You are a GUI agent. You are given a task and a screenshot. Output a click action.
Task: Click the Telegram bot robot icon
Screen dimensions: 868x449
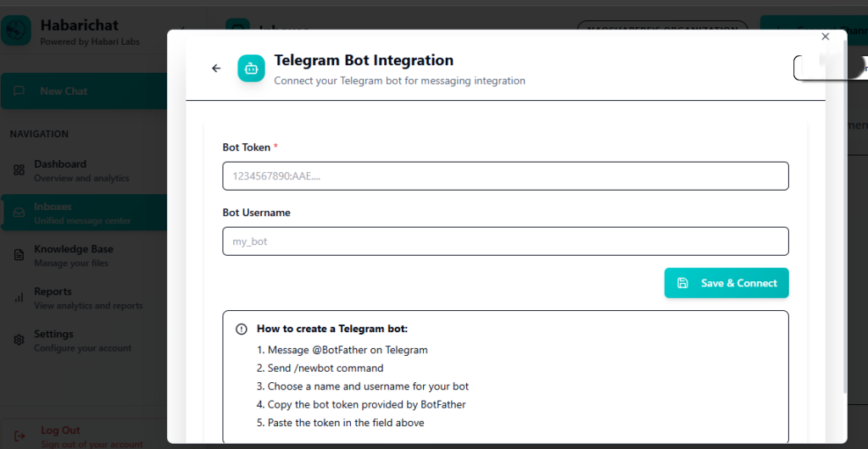tap(251, 69)
